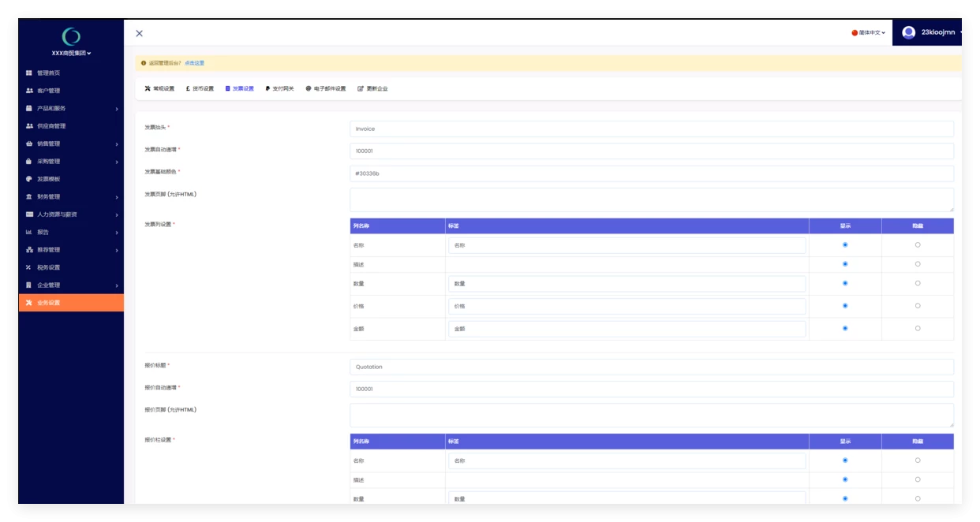The width and height of the screenshot is (980, 522).
Task: Click the 客户管理 people icon in sidebar
Action: [x=29, y=91]
